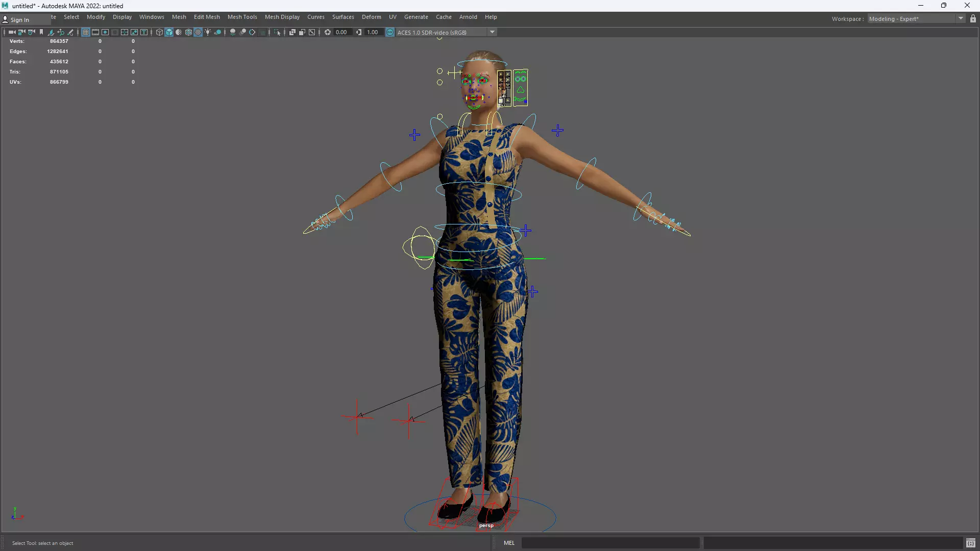Open the Arnold menu
Image resolution: width=980 pixels, height=551 pixels.
pos(468,17)
